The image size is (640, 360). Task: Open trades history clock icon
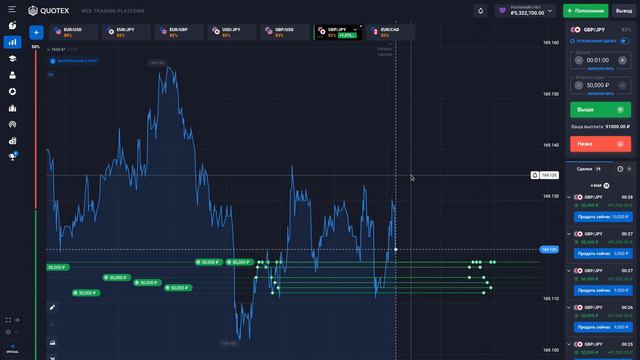(620, 169)
